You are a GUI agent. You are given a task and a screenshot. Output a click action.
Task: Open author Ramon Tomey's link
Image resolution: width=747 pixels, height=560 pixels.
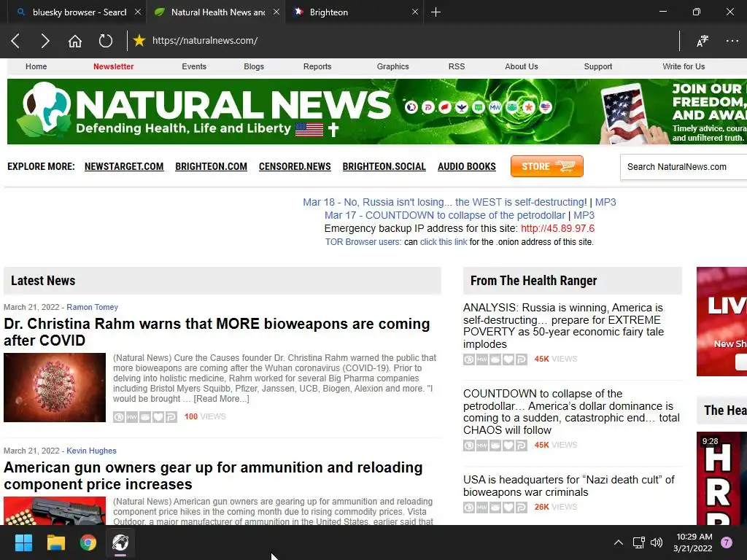92,307
